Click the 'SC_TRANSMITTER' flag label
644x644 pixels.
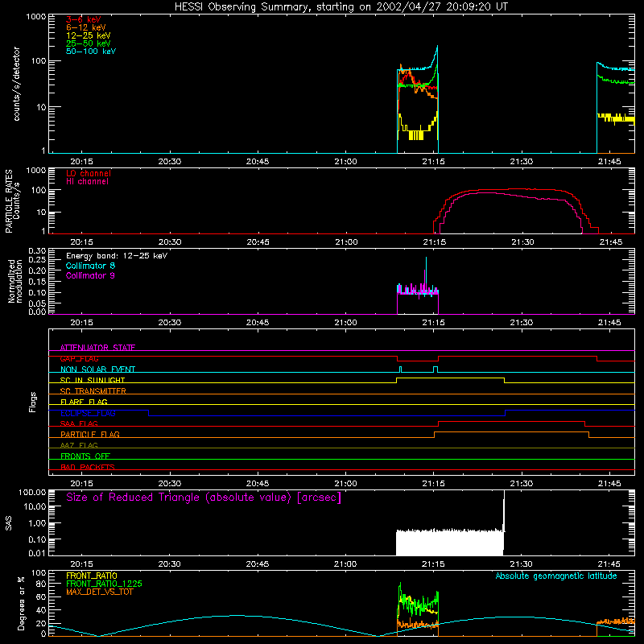tap(93, 391)
